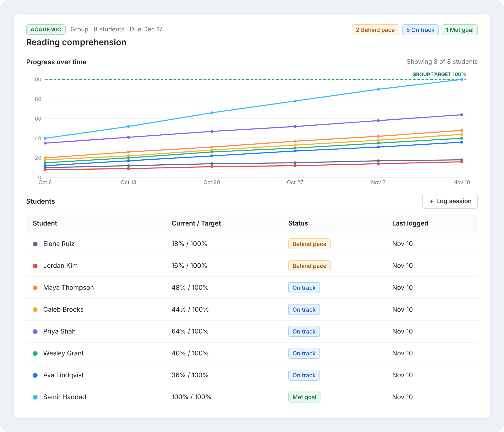Click Jordan Kim's red color dot
This screenshot has width=504, height=432.
tap(35, 266)
